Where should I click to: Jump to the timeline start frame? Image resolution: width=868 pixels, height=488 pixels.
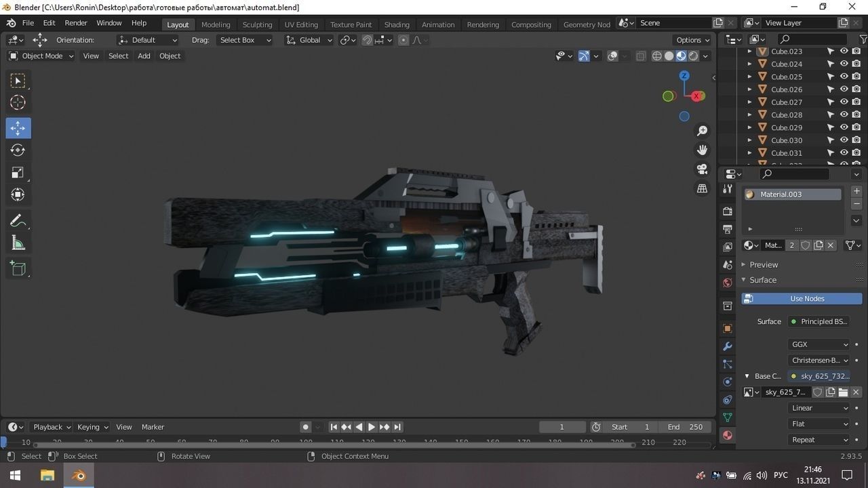tap(334, 427)
